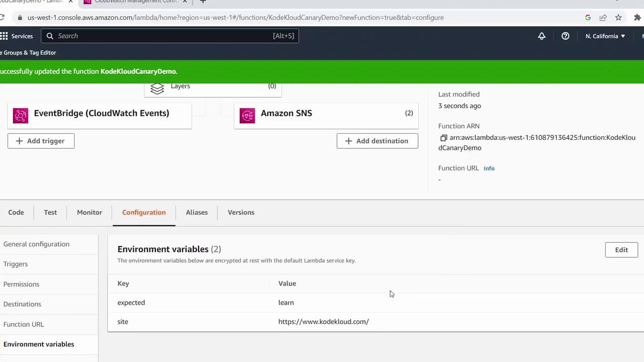Click the site lock icon in address bar
This screenshot has height=362, width=644.
20,18
